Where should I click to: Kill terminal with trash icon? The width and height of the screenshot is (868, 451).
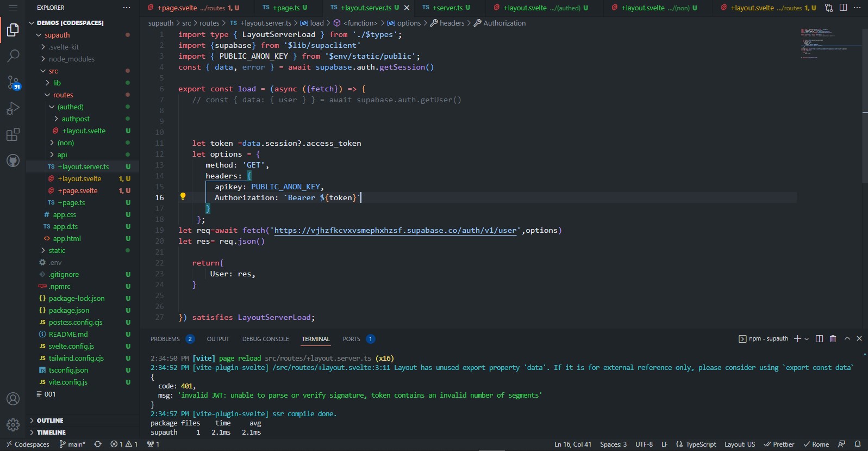[833, 338]
